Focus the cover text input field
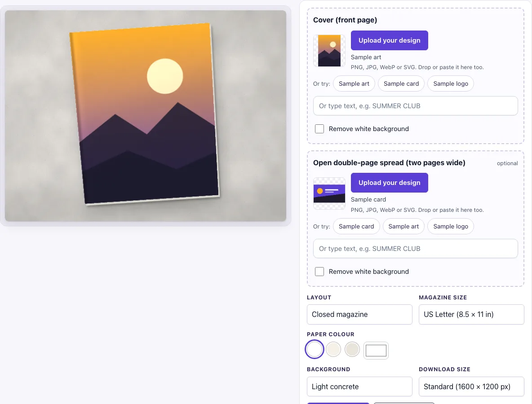 click(x=415, y=106)
